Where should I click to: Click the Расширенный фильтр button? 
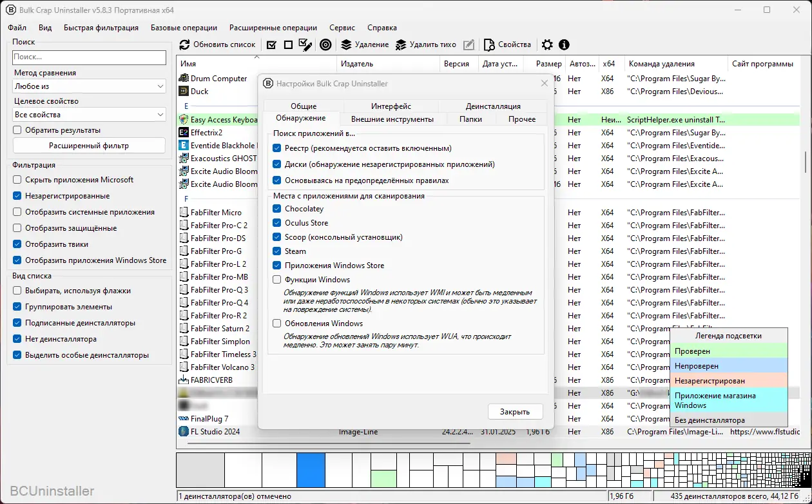point(89,146)
